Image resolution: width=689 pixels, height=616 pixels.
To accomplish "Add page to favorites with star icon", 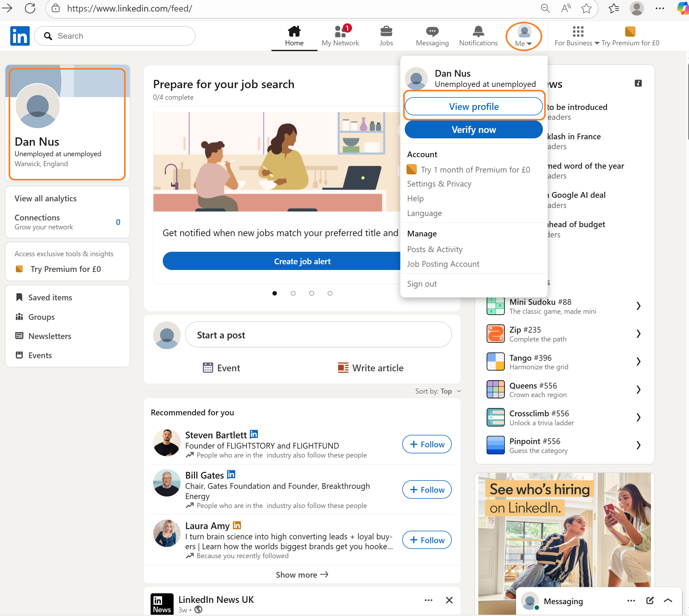I will (x=586, y=8).
